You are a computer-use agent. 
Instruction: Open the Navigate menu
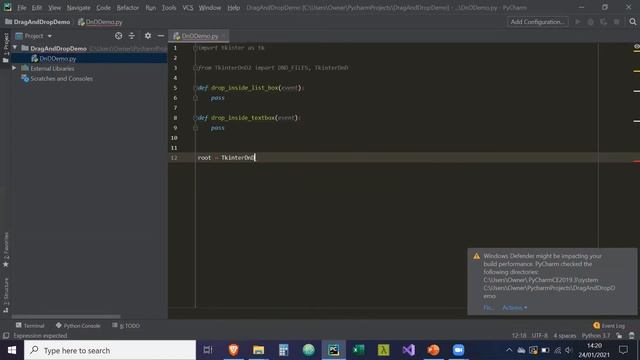tap(78, 8)
